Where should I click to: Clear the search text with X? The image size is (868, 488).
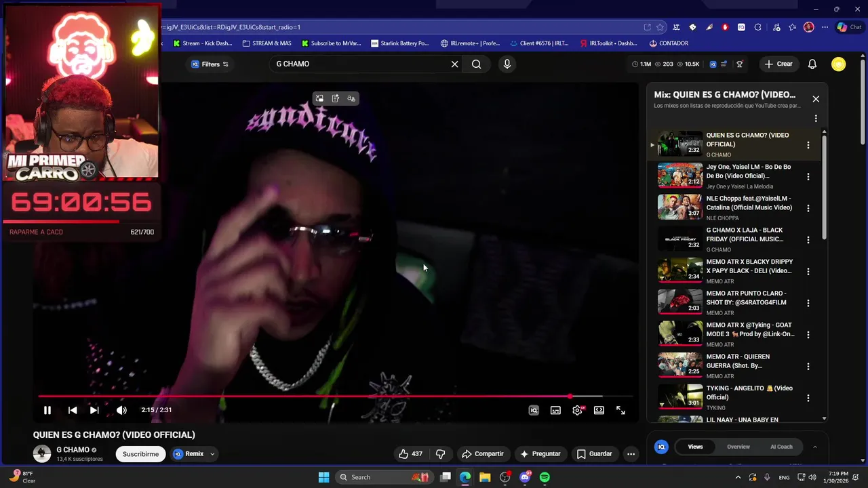pos(455,64)
